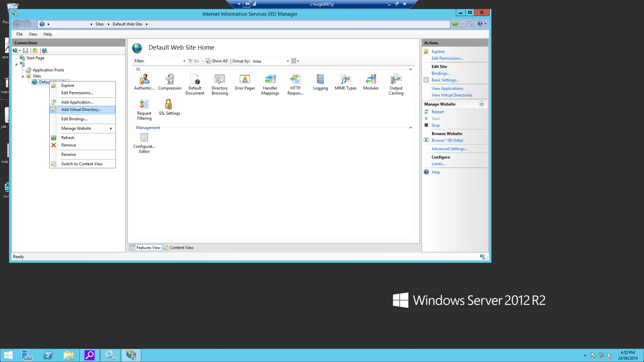Switch to the Content View tab
This screenshot has width=644, height=362.
click(179, 248)
